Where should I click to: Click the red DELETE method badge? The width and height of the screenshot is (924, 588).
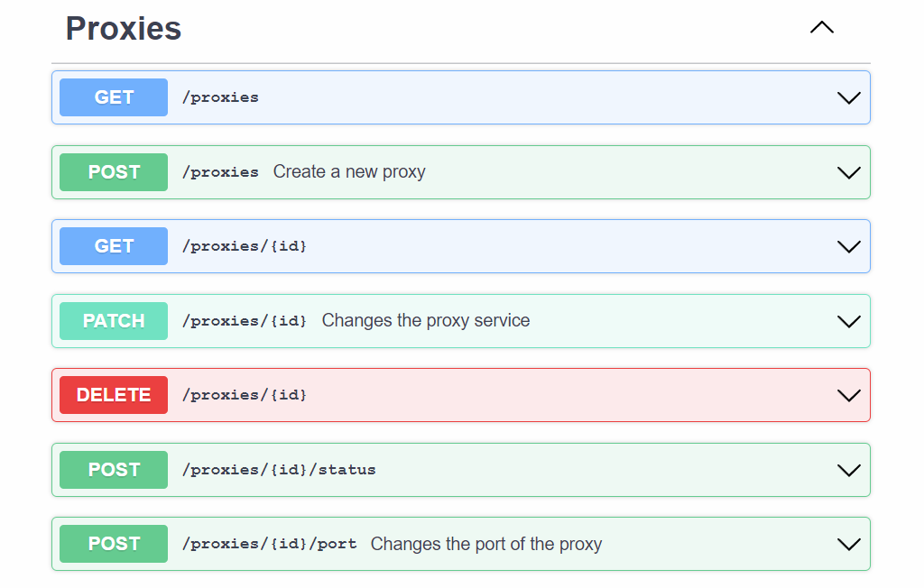click(x=114, y=395)
